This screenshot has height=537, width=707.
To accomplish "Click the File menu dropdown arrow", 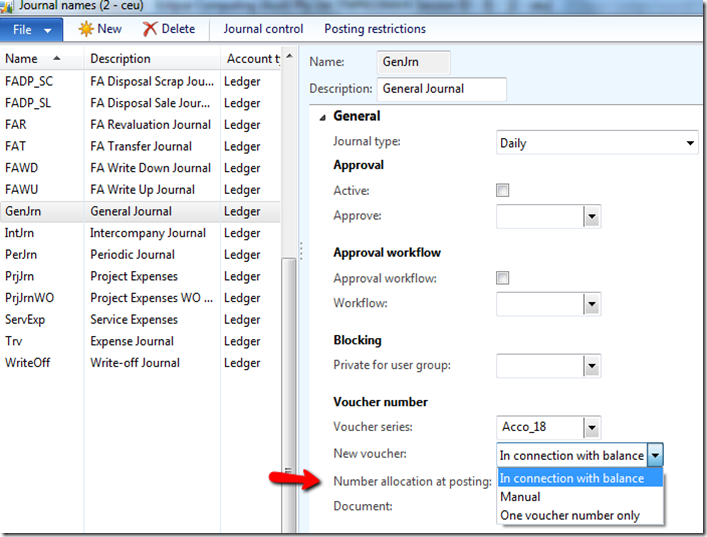I will click(x=48, y=31).
